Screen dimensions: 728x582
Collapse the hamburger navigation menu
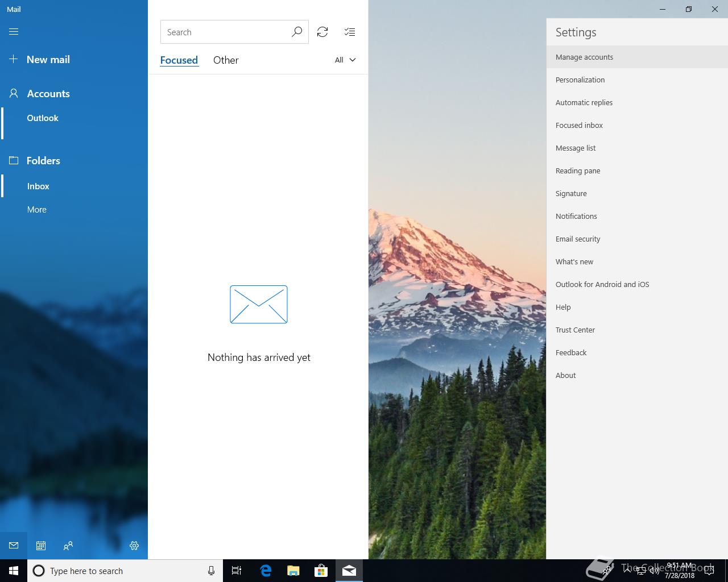coord(14,32)
